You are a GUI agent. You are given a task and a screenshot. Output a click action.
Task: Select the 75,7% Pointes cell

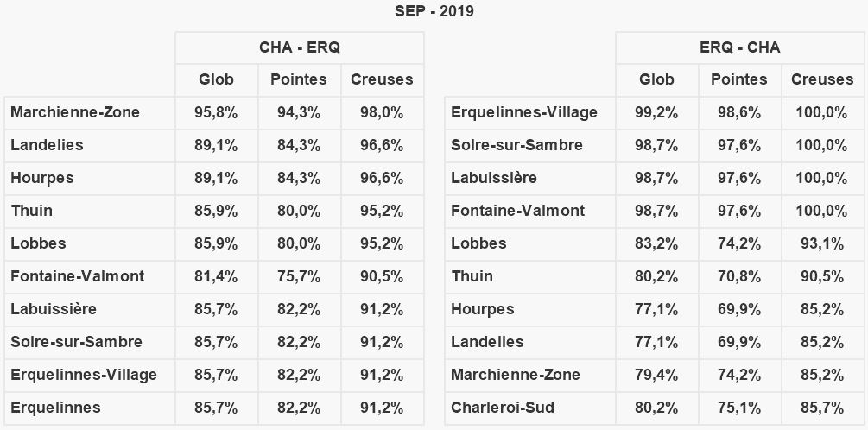(x=299, y=276)
